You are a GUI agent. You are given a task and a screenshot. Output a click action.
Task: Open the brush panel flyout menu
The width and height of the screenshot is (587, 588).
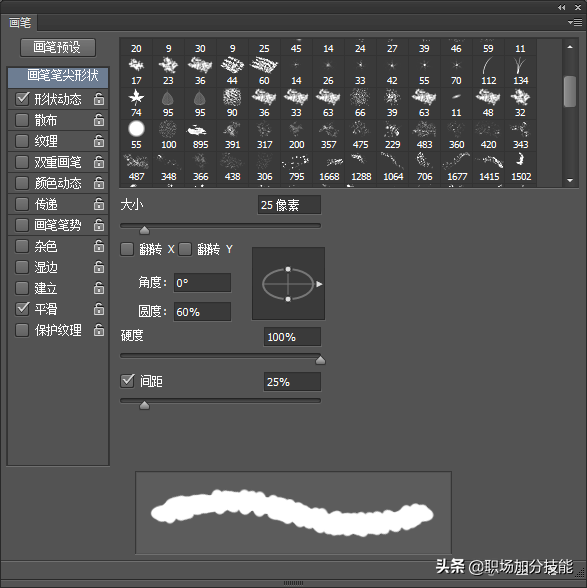(575, 22)
